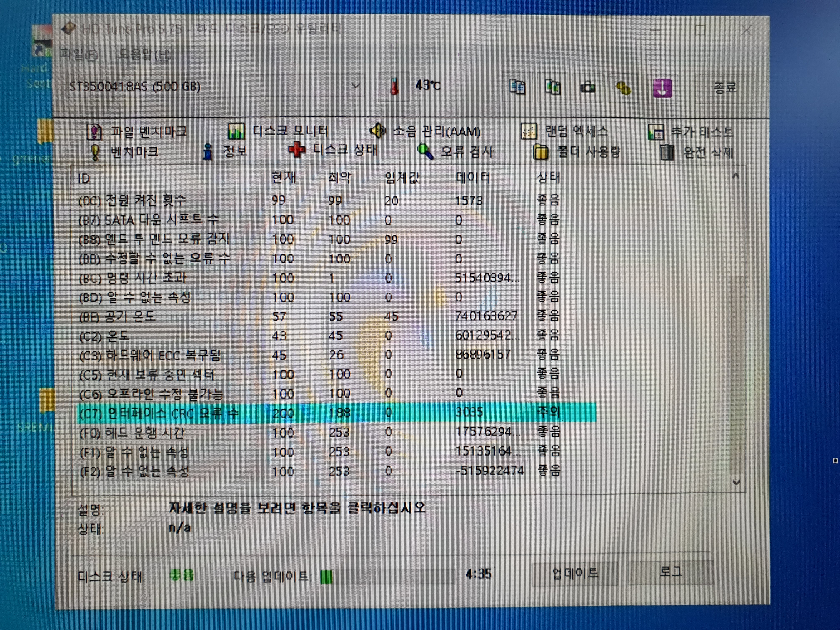Select the (F0) 헤드 운행 시간 row
The width and height of the screenshot is (840, 630).
click(336, 432)
